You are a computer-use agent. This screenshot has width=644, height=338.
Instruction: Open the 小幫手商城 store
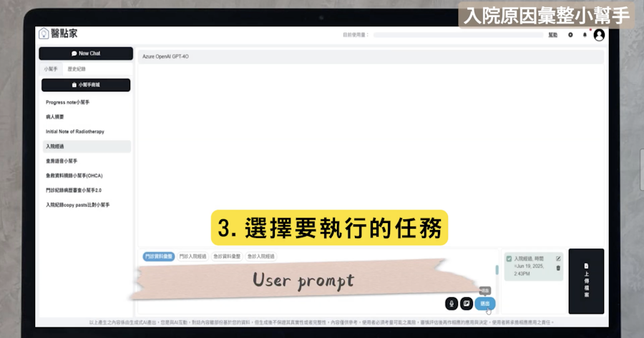pyautogui.click(x=86, y=85)
